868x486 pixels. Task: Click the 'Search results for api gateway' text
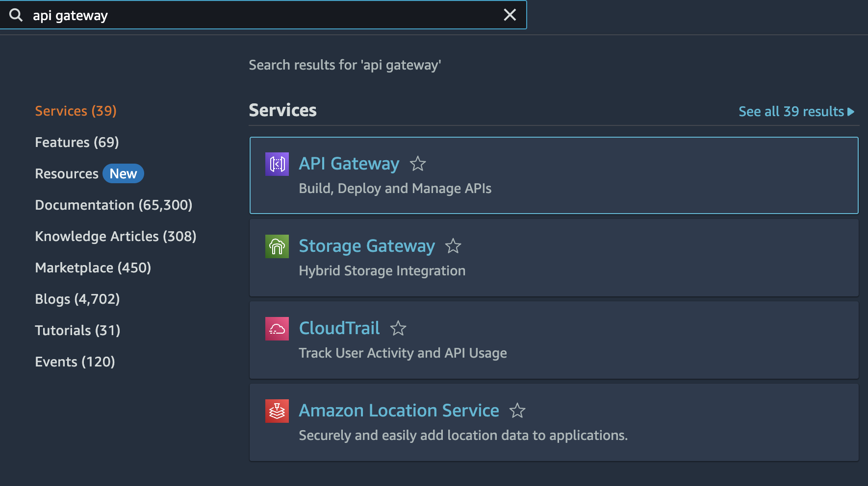point(345,65)
